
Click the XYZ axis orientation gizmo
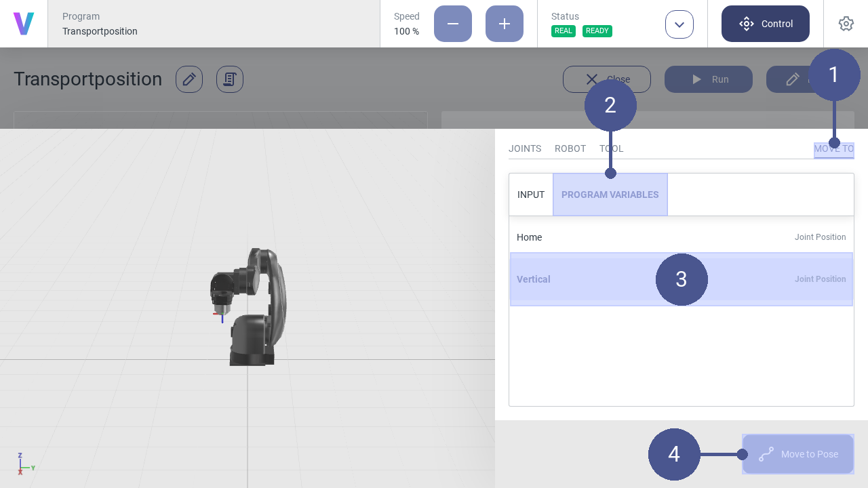pos(24,464)
